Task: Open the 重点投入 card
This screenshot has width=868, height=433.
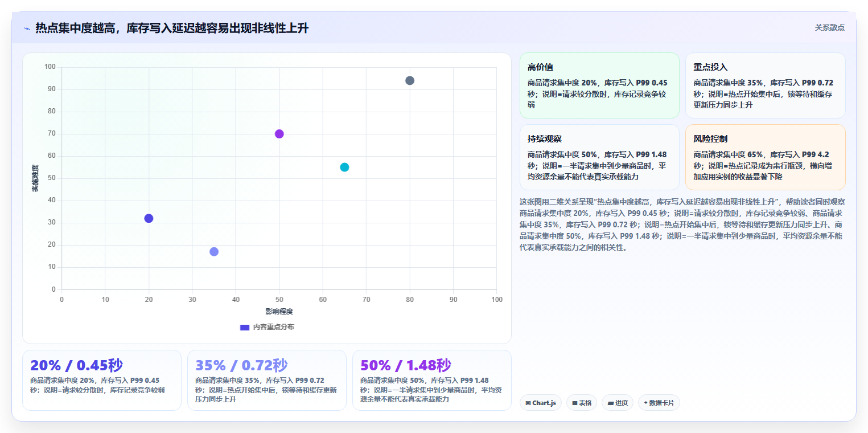Action: pyautogui.click(x=765, y=85)
